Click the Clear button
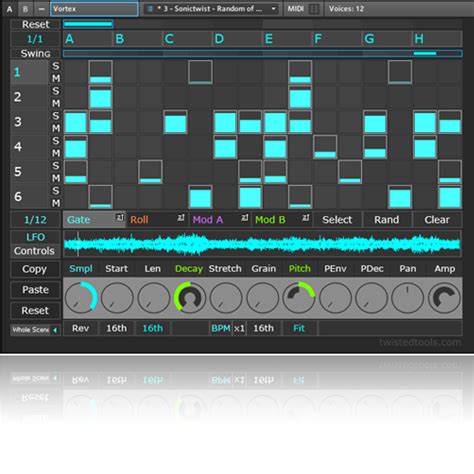This screenshot has height=474, width=474. pos(437,220)
